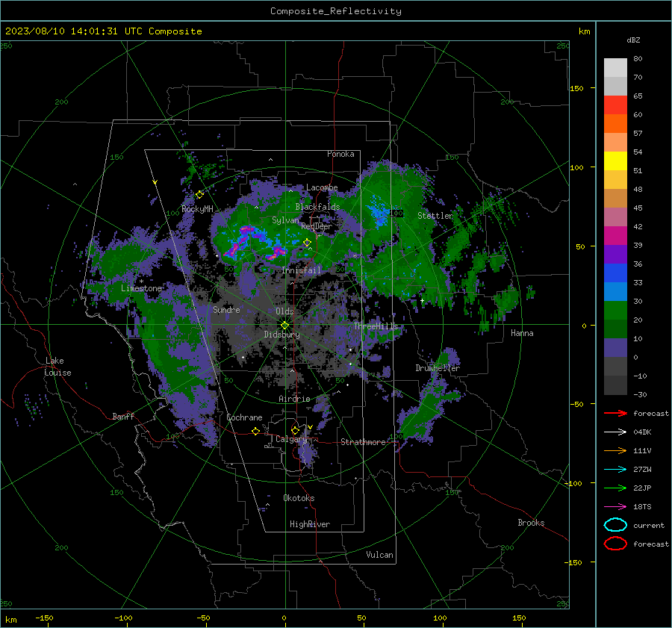Pick the light blue 30-33 dBZ swatch

pos(615,291)
